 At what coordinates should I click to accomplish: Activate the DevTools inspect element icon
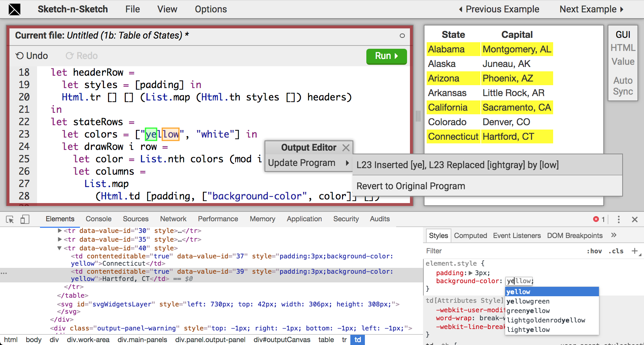coord(10,219)
